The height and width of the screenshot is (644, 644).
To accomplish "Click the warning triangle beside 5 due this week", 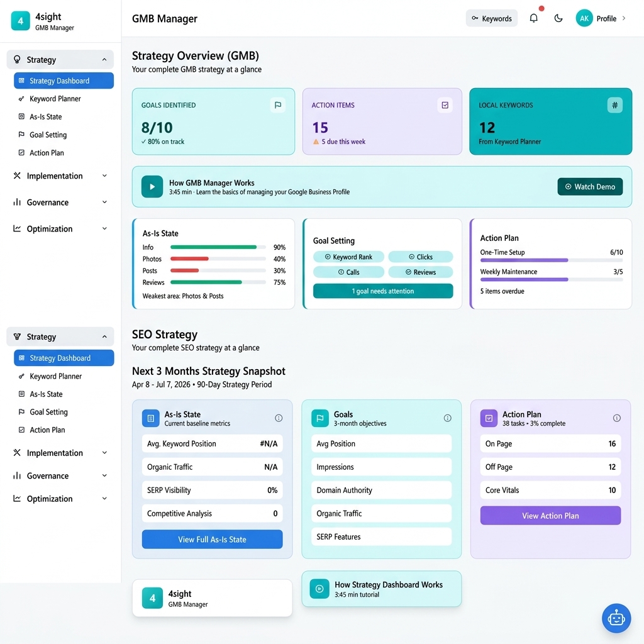I will 316,142.
